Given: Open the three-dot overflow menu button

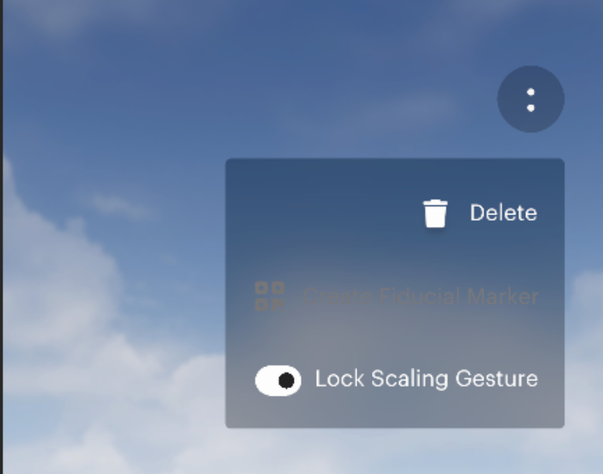Looking at the screenshot, I should (x=531, y=99).
